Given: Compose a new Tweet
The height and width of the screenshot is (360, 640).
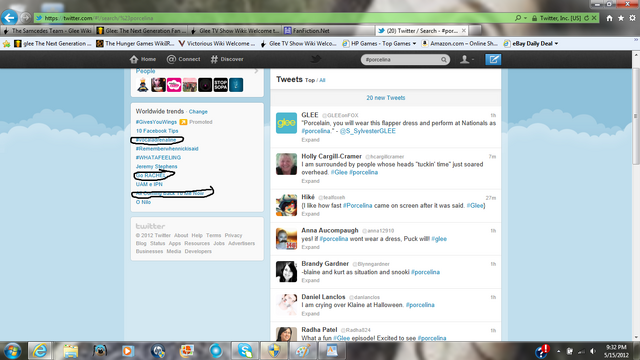Looking at the screenshot, I should click(x=493, y=60).
